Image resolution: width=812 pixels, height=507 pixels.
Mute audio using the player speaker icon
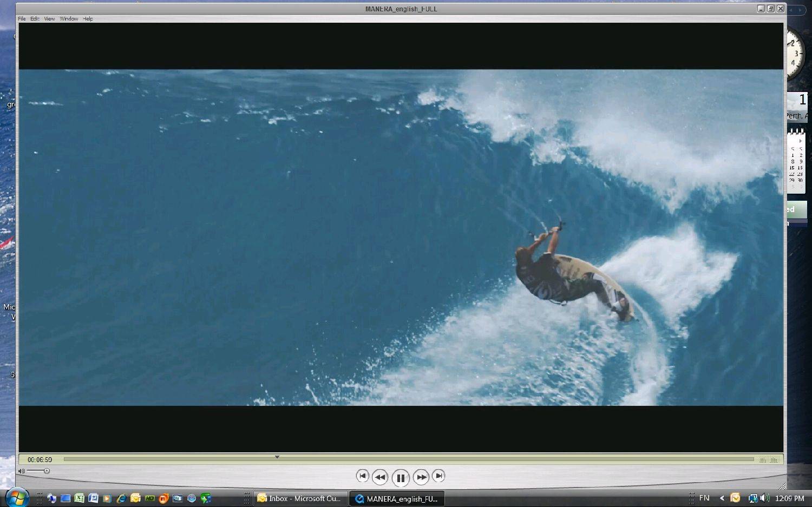(22, 471)
